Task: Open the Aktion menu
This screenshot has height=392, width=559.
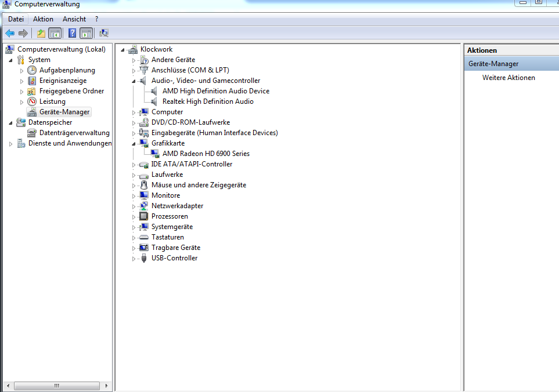Action: pos(43,19)
